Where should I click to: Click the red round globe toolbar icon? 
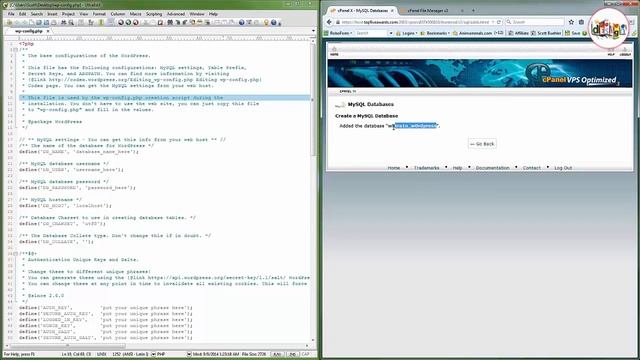(x=136, y=22)
